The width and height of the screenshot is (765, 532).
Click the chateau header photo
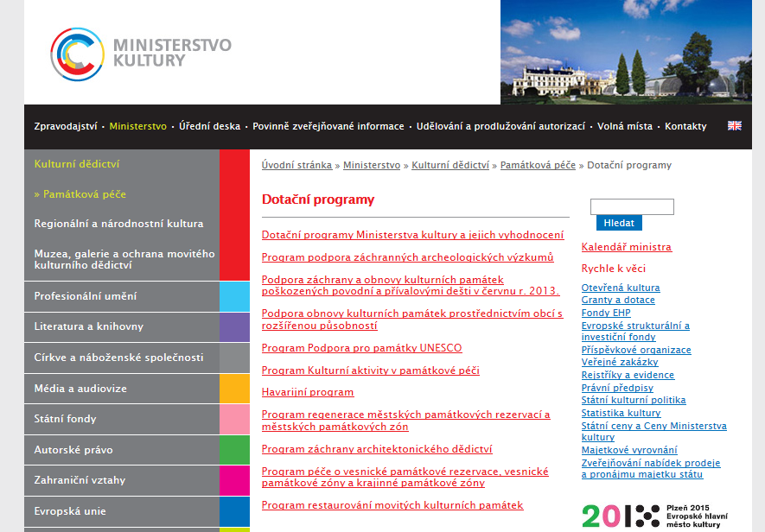(626, 52)
